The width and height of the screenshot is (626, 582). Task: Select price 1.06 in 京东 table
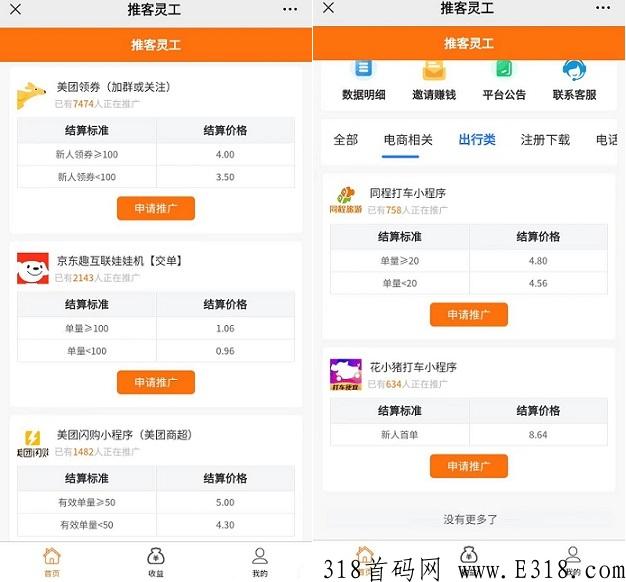point(225,329)
